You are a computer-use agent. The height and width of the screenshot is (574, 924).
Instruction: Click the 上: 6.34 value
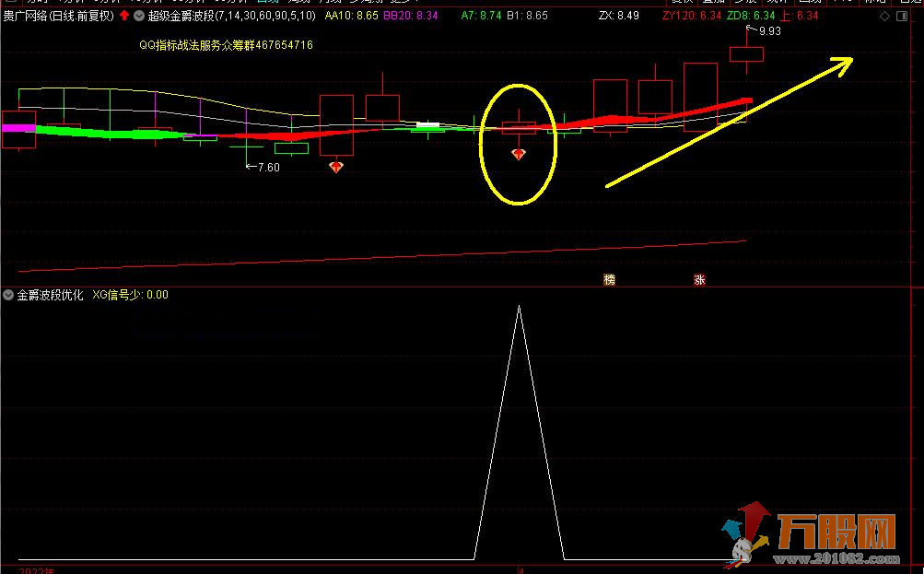tap(799, 16)
